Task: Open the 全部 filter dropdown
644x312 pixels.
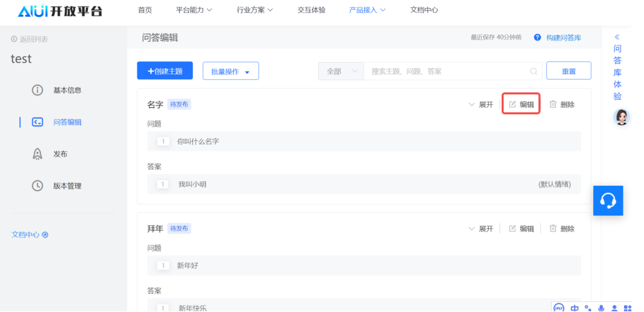Action: point(341,72)
